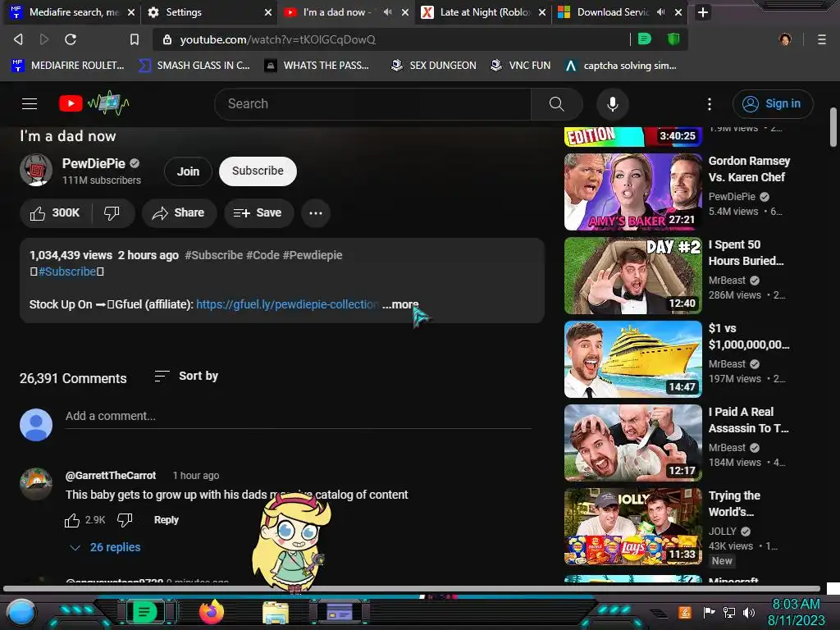Save the video to a playlist

[258, 213]
